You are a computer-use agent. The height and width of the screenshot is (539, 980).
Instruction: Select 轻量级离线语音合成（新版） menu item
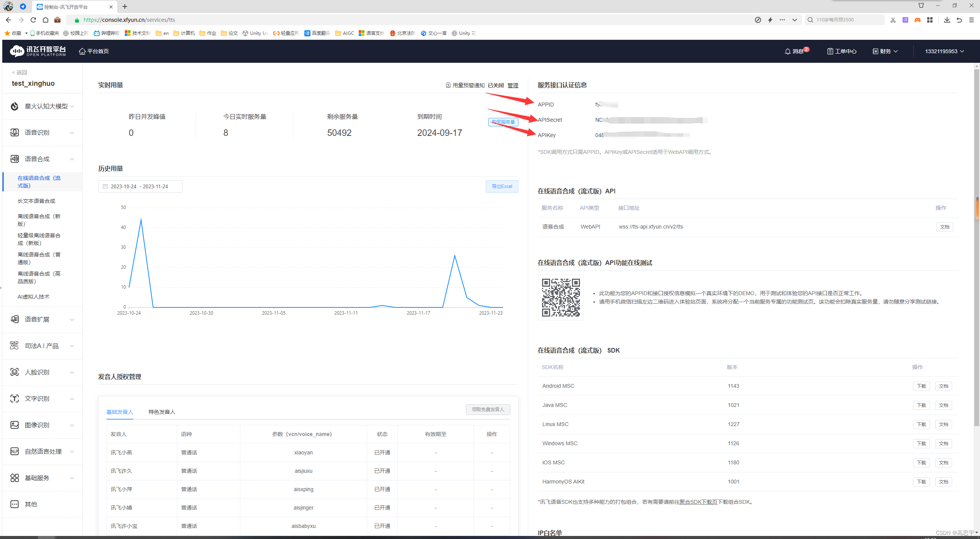[x=39, y=239]
